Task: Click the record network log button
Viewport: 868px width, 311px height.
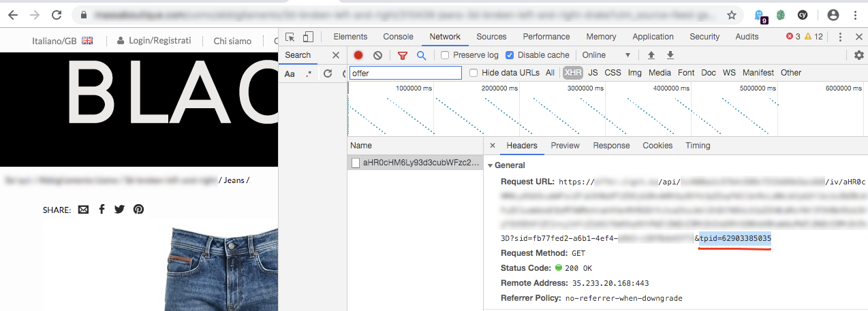Action: (x=358, y=55)
